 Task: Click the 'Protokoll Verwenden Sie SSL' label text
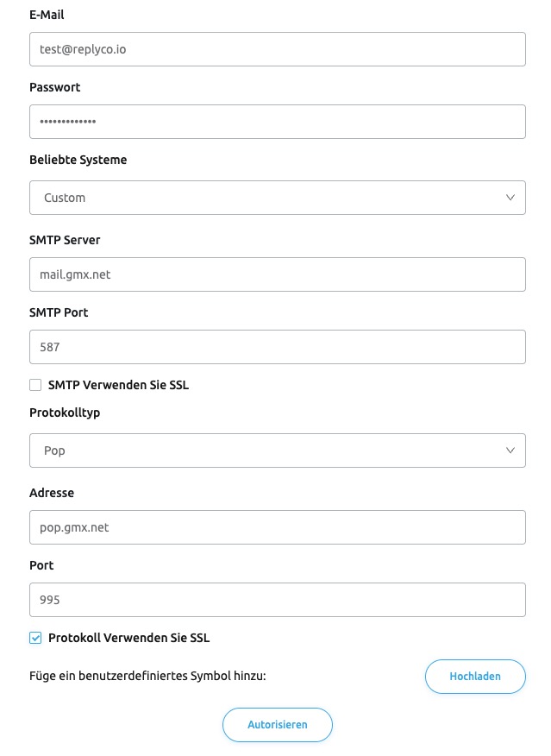[129, 638]
